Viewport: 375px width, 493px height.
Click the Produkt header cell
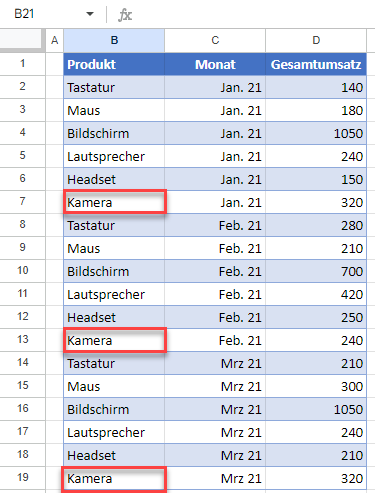114,64
